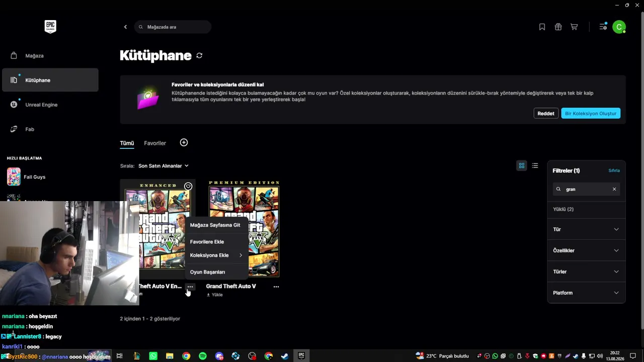The width and height of the screenshot is (644, 362).
Task: Open the system tray volume icon
Action: [x=600, y=356]
